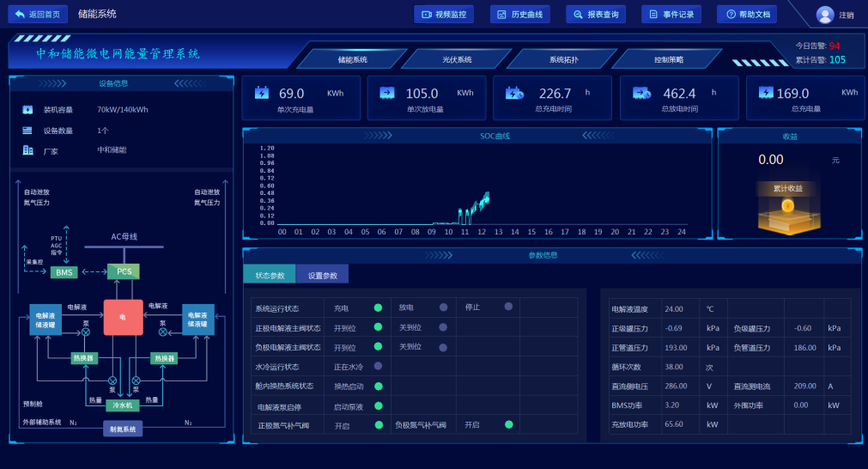Image resolution: width=868 pixels, height=469 pixels.
Task: Click the installed capacity icon in device info
Action: tap(27, 110)
